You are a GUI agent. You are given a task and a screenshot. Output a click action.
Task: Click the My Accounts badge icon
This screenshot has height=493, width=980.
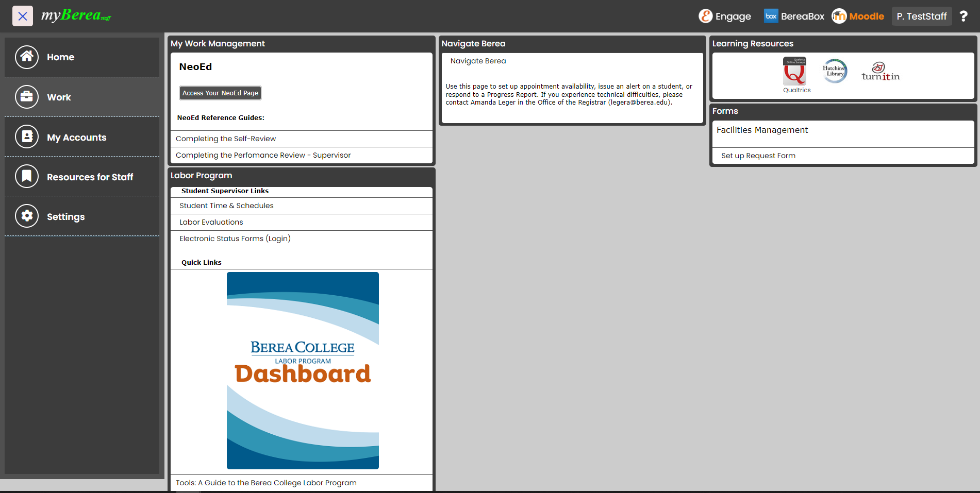(x=27, y=137)
